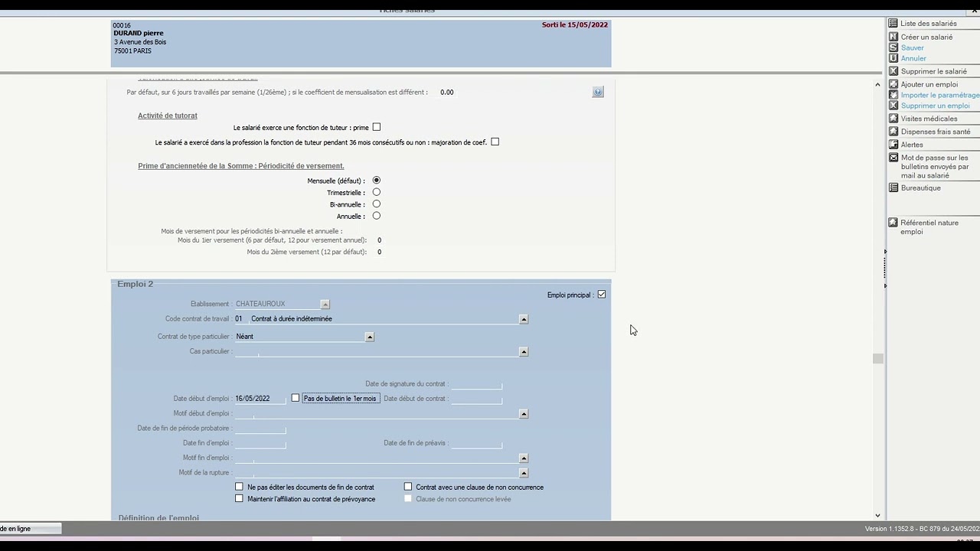Click Supprimer le salarié

(934, 71)
